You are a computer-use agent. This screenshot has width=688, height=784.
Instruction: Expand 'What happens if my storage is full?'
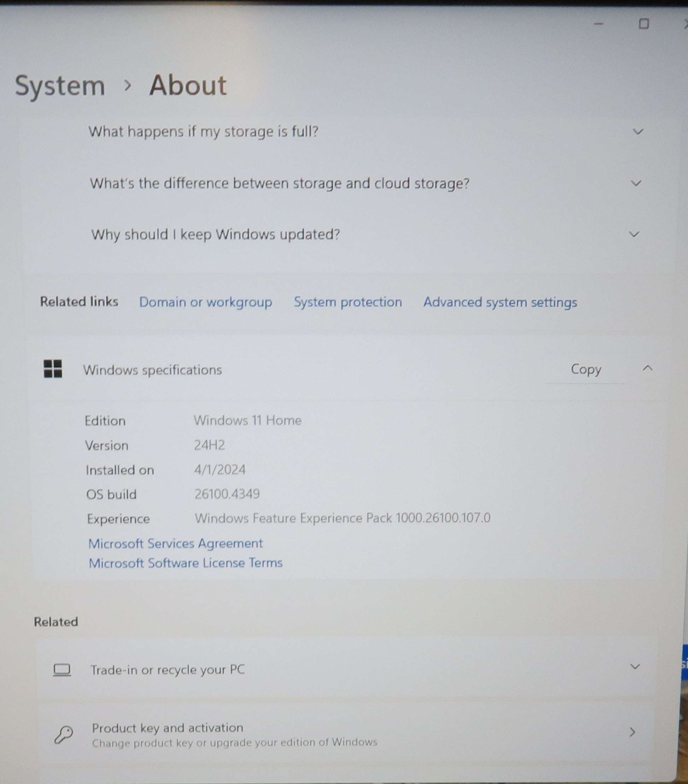638,132
